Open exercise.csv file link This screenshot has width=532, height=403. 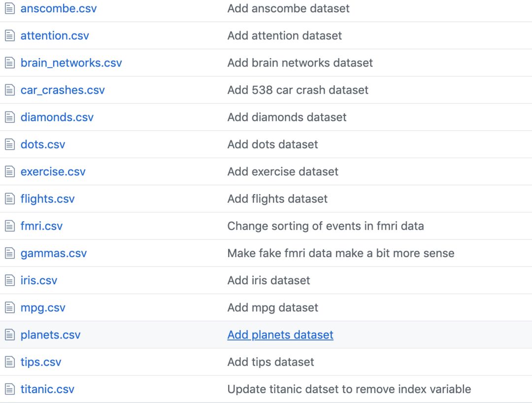[53, 171]
